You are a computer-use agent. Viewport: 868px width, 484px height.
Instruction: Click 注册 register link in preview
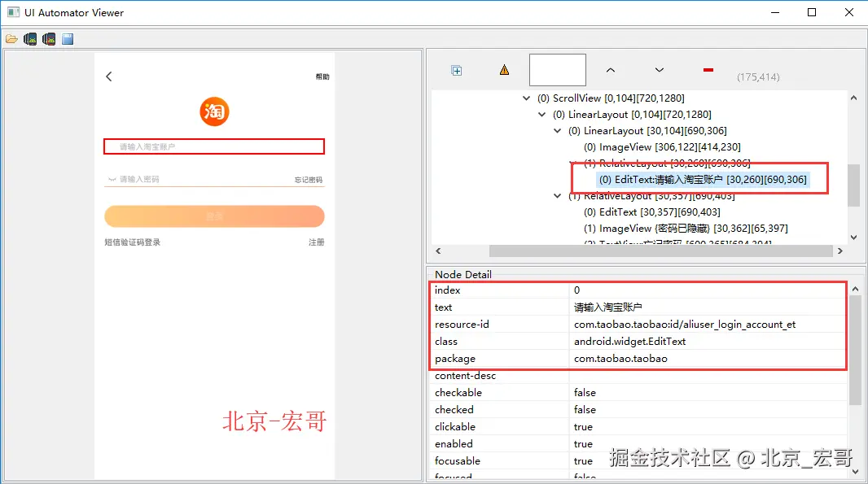pos(316,242)
